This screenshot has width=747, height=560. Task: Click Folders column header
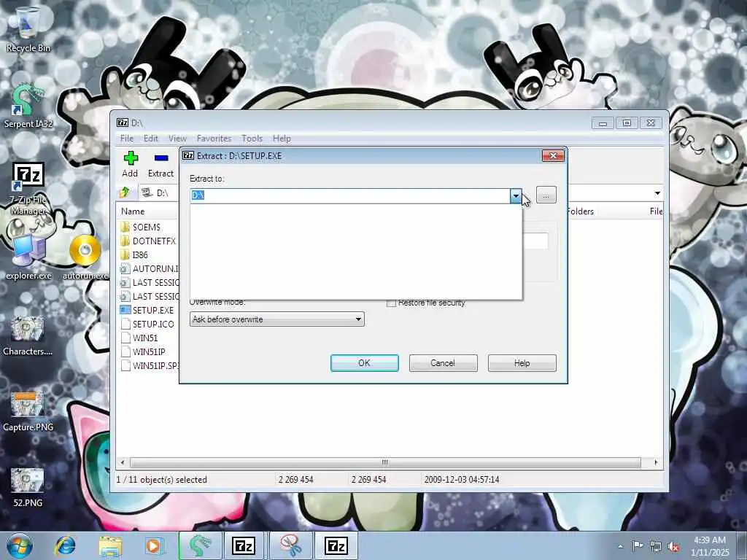click(580, 211)
